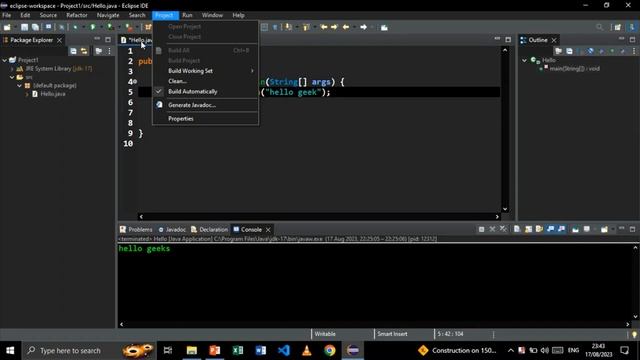Toggle Link with Editor in Package Explorer

[84, 51]
